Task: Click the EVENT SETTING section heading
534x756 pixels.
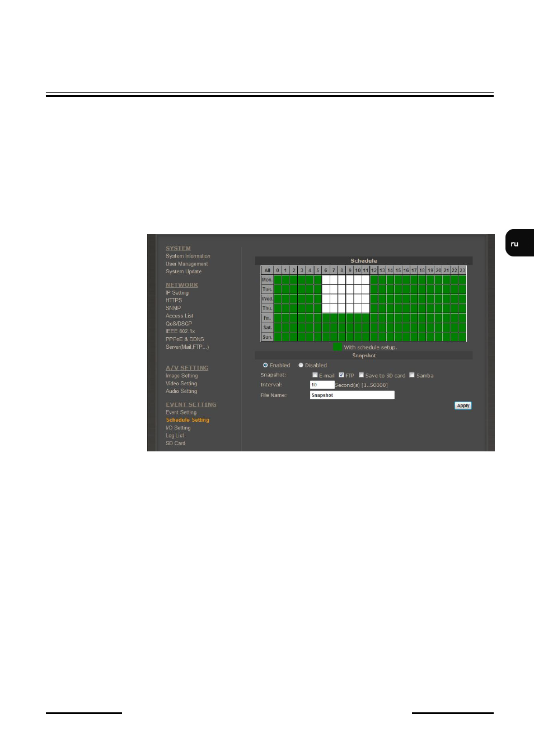Action: (x=191, y=404)
